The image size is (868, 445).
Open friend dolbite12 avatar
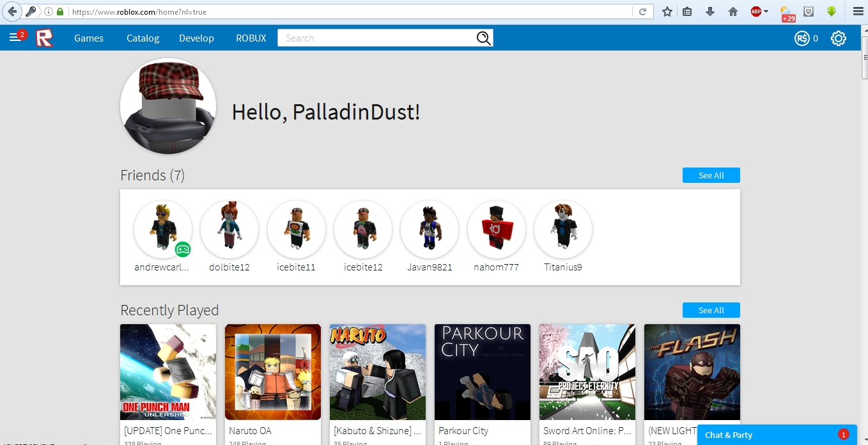(x=229, y=230)
